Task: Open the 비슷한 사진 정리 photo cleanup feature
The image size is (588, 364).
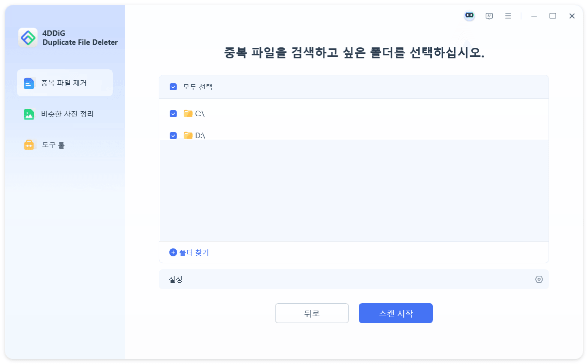Action: tap(29, 114)
